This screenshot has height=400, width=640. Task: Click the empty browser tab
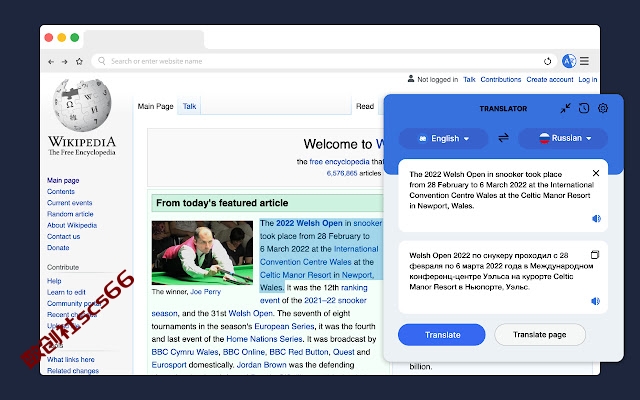(x=144, y=40)
